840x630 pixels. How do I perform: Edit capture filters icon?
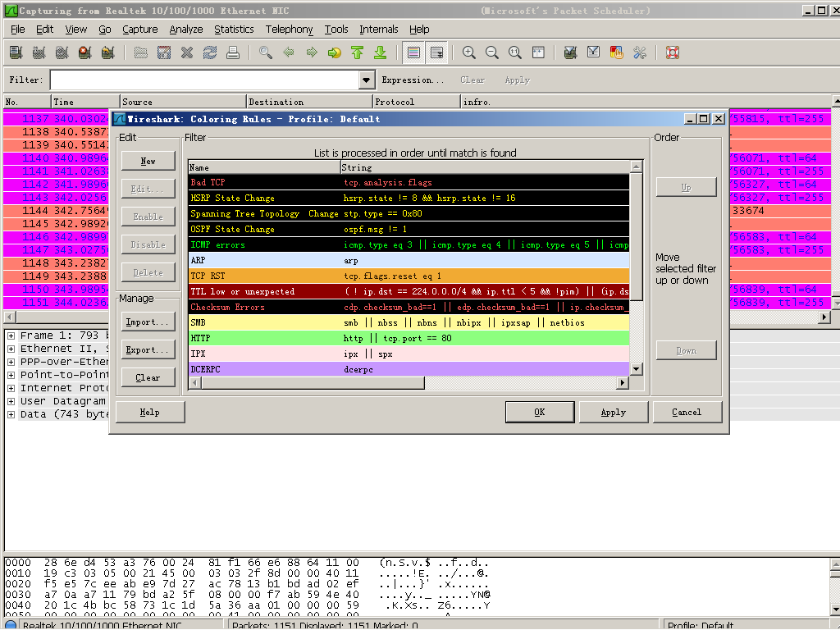[571, 52]
